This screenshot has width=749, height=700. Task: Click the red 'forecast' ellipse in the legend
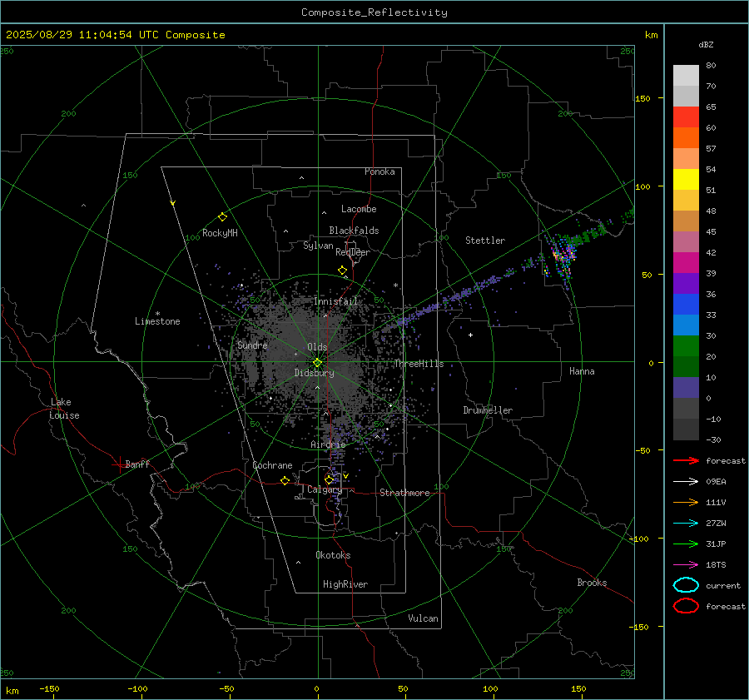(686, 606)
